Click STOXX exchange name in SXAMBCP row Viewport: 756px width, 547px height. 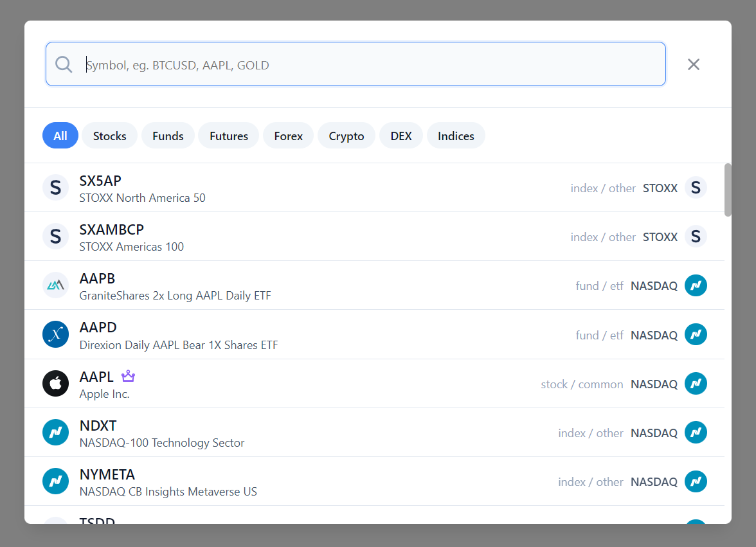(x=660, y=237)
